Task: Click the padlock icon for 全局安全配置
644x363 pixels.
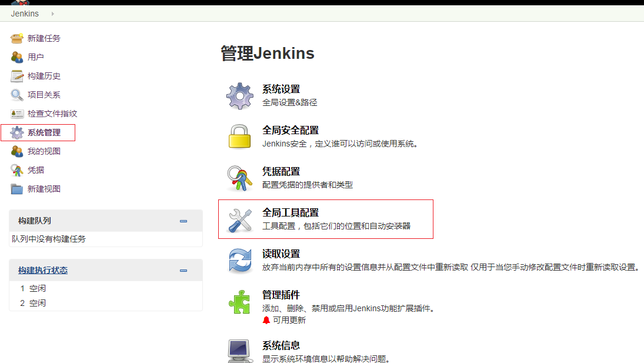Action: coord(239,136)
